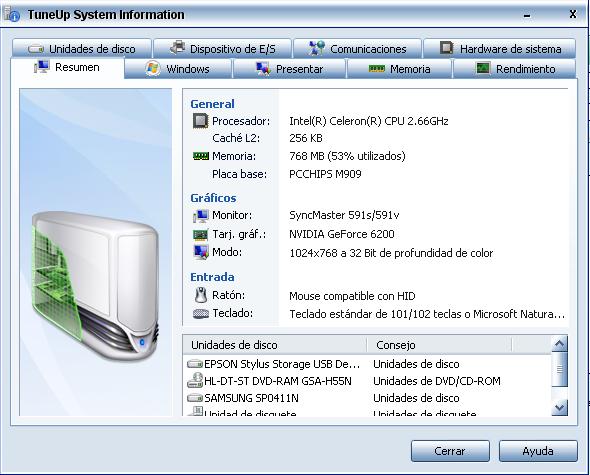
Task: Go to the Memoria tab
Action: coord(399,69)
